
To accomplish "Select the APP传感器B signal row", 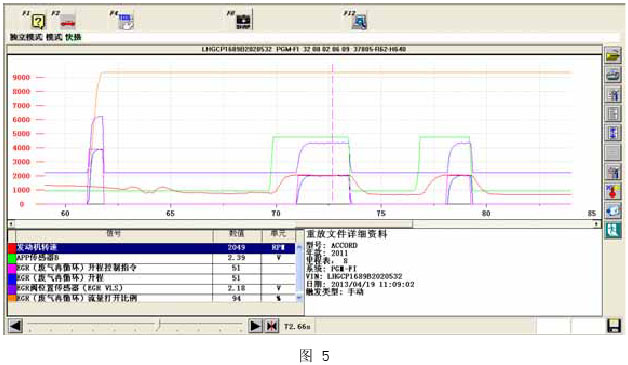I will pyautogui.click(x=151, y=258).
